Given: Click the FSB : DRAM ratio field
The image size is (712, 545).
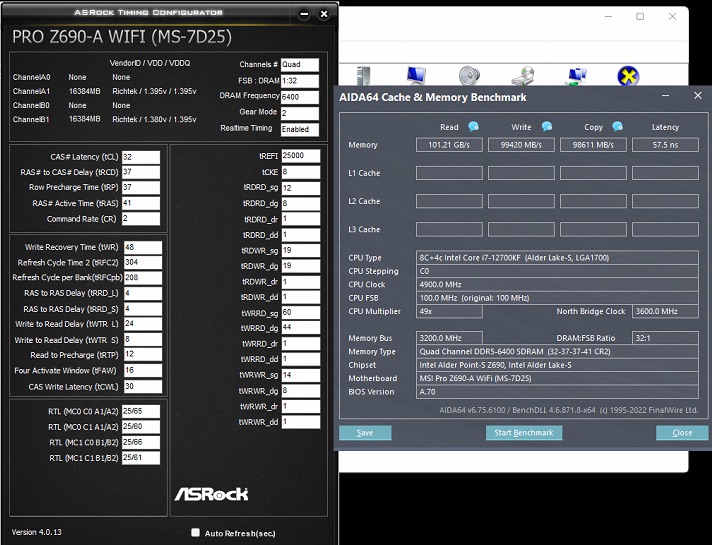Looking at the screenshot, I should pos(300,81).
